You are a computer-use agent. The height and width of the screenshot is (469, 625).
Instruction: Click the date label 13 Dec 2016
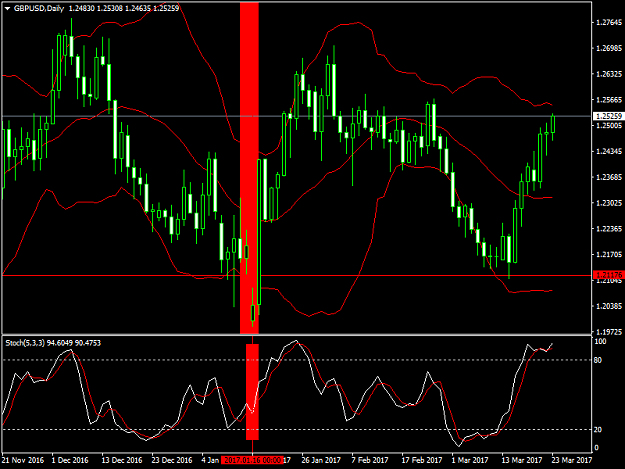[x=122, y=460]
